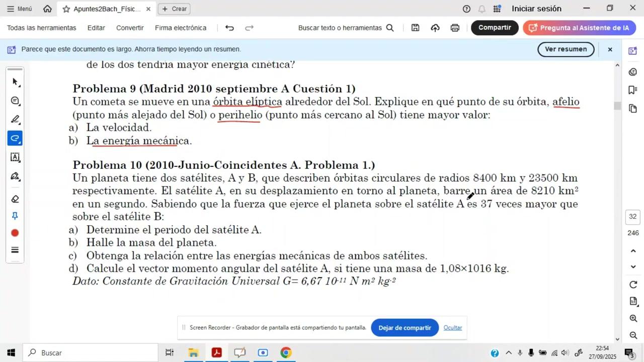Click Iniciar sesión
This screenshot has width=644, height=362.
click(536, 9)
